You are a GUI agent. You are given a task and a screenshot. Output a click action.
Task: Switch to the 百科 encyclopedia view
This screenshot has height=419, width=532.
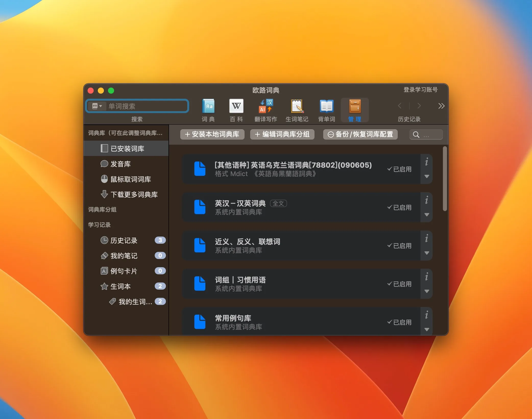pyautogui.click(x=236, y=109)
